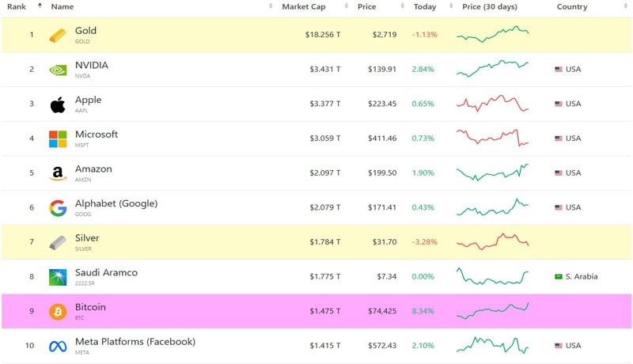The image size is (633, 364).
Task: Click the Alphabet Google logo icon
Action: pyautogui.click(x=58, y=208)
